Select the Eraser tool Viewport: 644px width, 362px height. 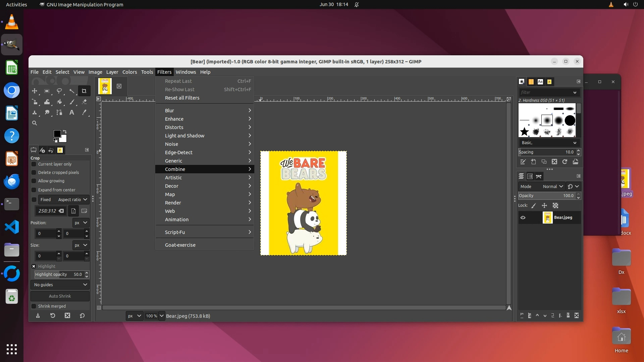[x=84, y=102]
